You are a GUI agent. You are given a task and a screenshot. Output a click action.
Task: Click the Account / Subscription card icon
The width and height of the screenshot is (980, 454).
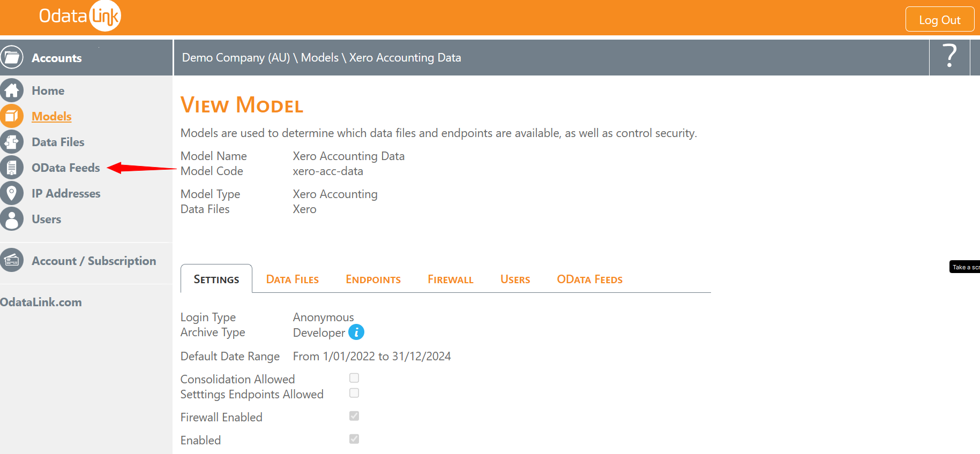click(x=12, y=260)
